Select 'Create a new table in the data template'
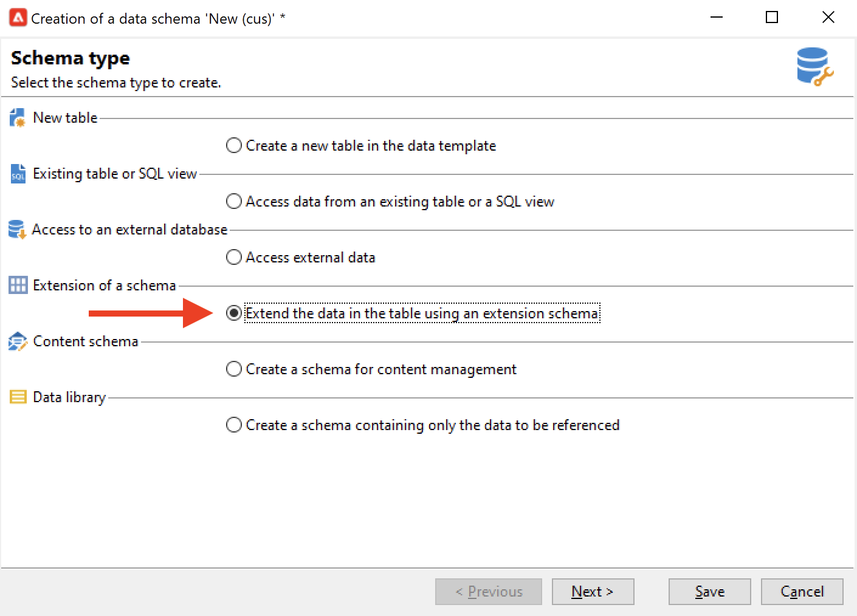The image size is (857, 616). coord(234,146)
